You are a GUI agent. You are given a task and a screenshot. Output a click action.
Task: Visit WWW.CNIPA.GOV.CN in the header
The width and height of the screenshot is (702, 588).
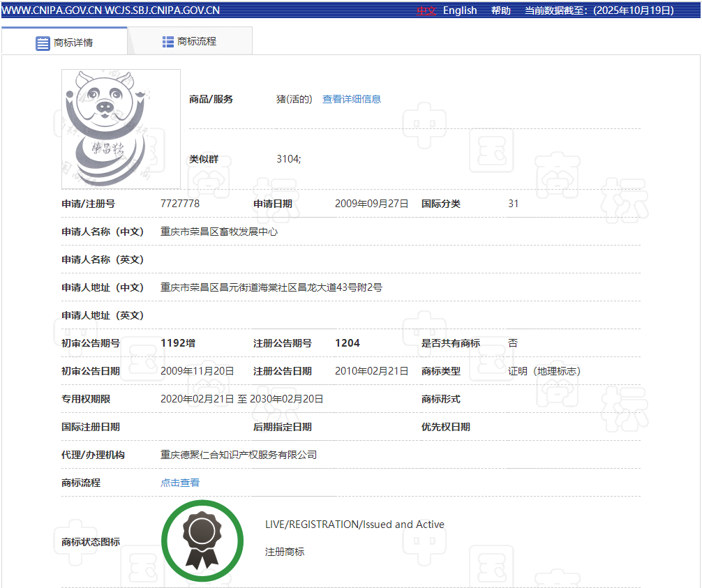(x=52, y=10)
